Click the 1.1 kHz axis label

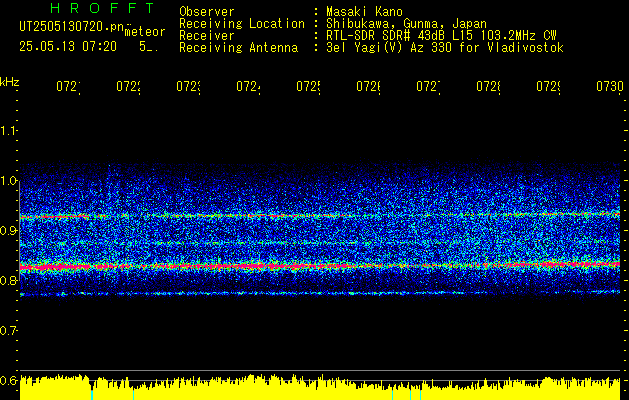click(9, 131)
